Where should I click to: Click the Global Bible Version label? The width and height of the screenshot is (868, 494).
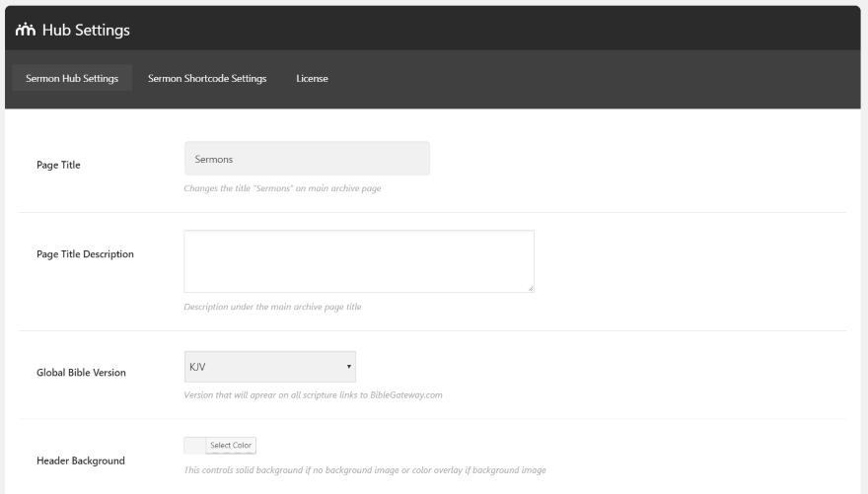81,373
